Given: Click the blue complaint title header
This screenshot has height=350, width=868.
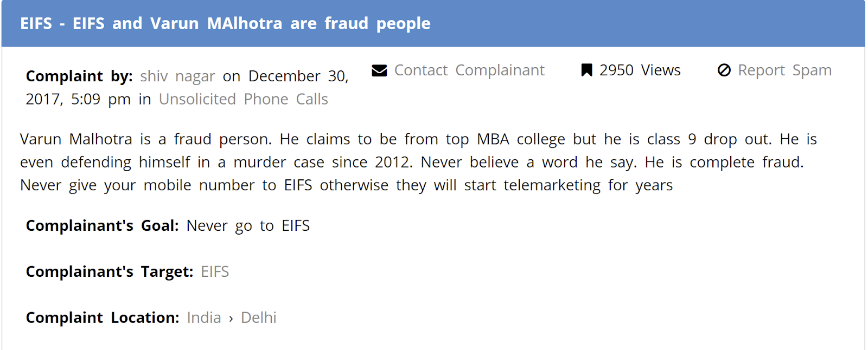Looking at the screenshot, I should point(225,24).
